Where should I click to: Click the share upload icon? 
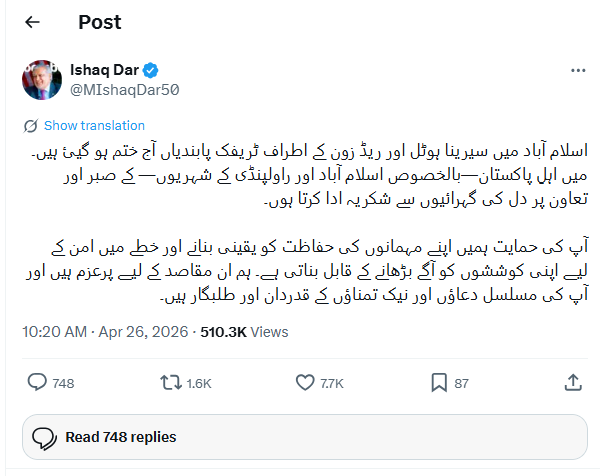click(573, 382)
